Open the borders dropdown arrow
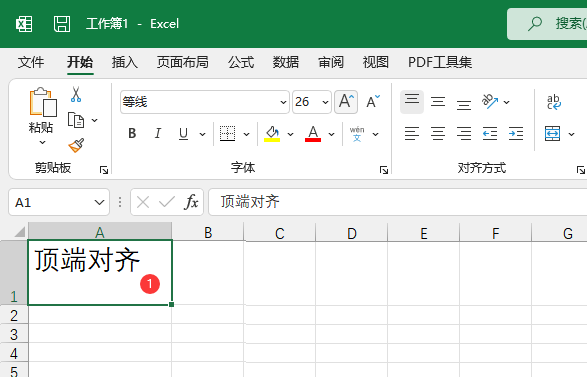 246,134
